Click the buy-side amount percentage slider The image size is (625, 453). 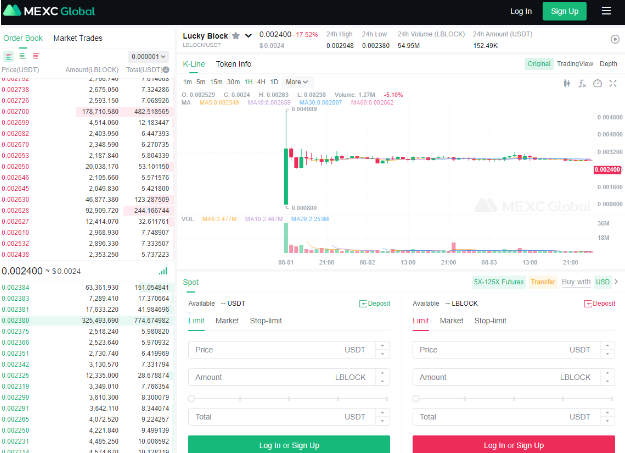coord(288,398)
